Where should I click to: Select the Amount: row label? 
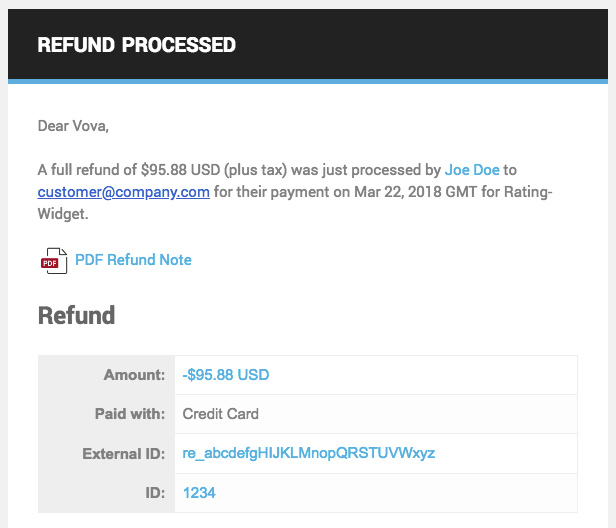click(x=133, y=375)
